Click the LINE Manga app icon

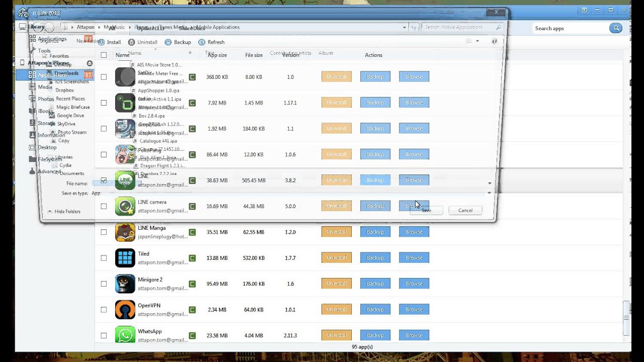point(125,232)
